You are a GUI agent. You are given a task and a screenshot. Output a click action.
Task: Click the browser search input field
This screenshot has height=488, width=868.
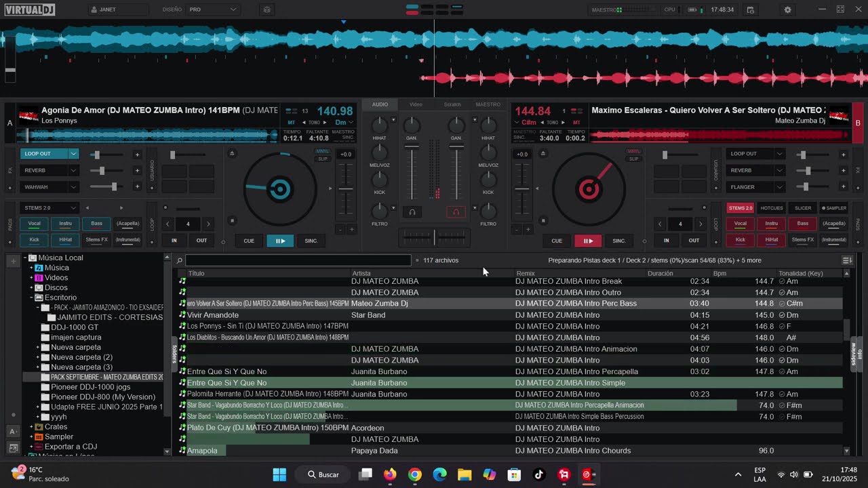[x=298, y=260]
